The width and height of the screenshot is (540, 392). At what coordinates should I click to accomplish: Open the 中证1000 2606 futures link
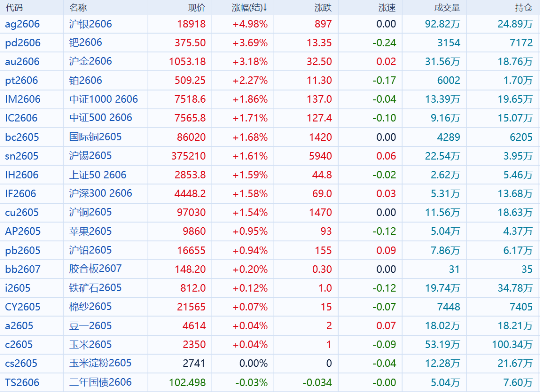103,99
